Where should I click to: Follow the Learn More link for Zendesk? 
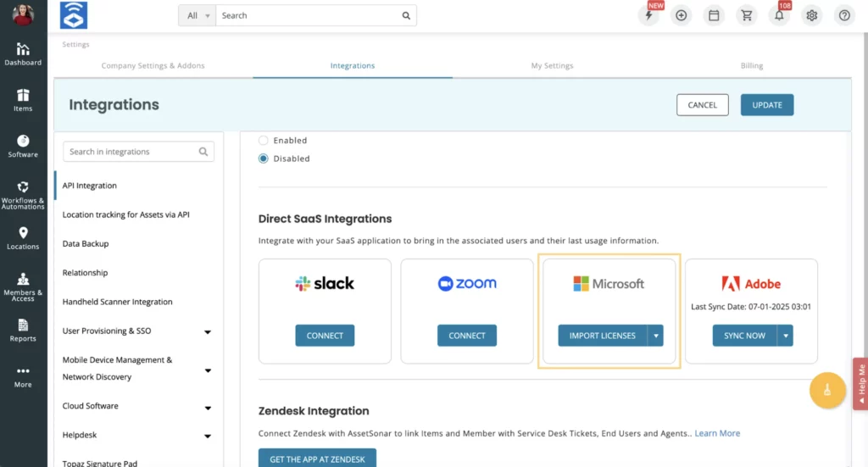(717, 433)
